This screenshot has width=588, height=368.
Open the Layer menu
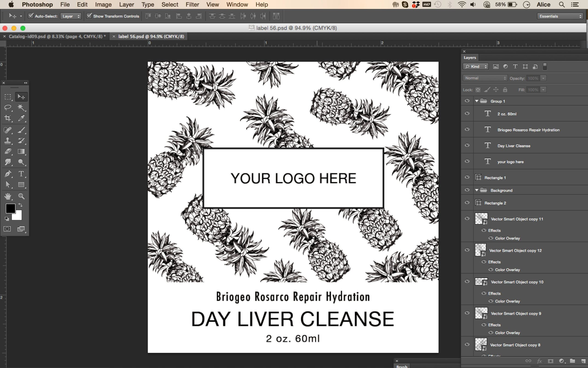pos(127,4)
